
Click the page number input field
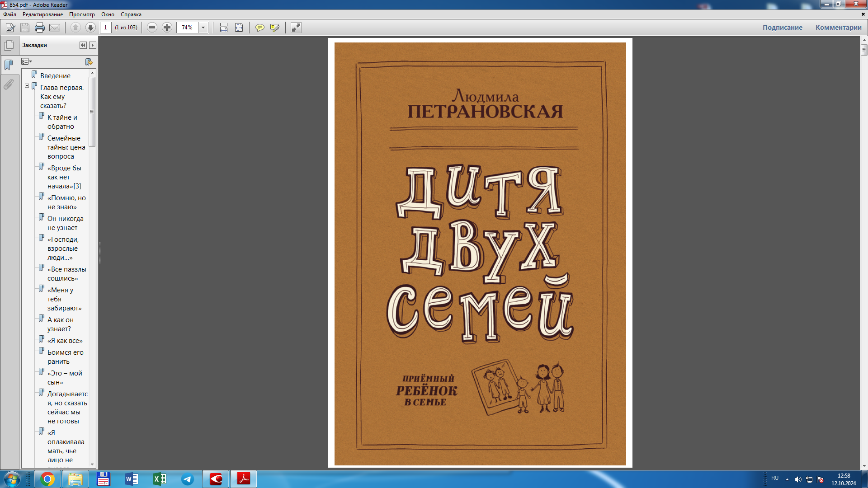click(105, 28)
